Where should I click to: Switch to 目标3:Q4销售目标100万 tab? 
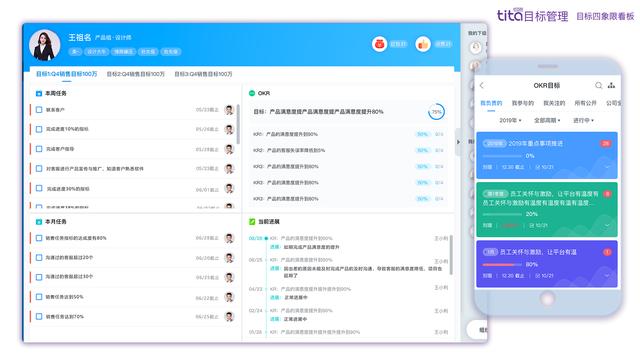click(203, 74)
